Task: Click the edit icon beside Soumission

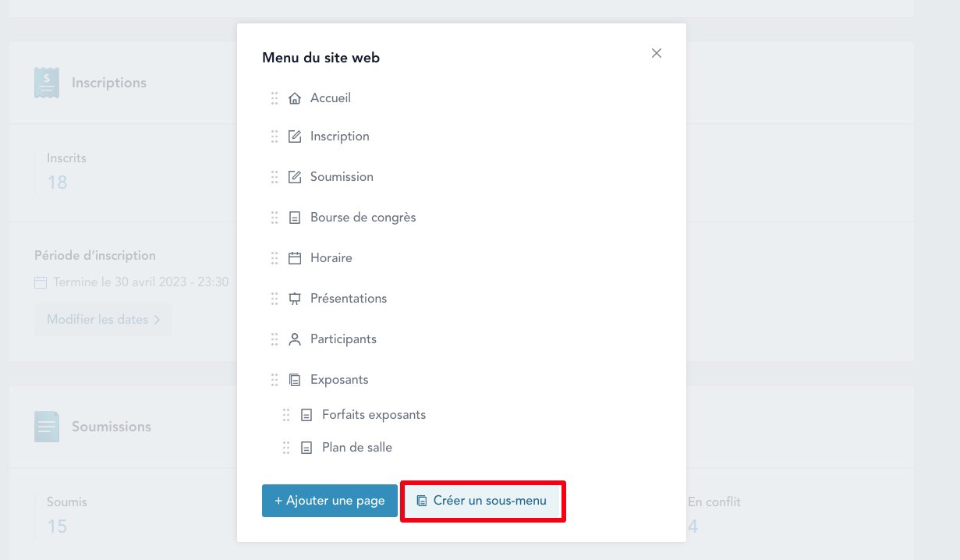Action: 295,177
